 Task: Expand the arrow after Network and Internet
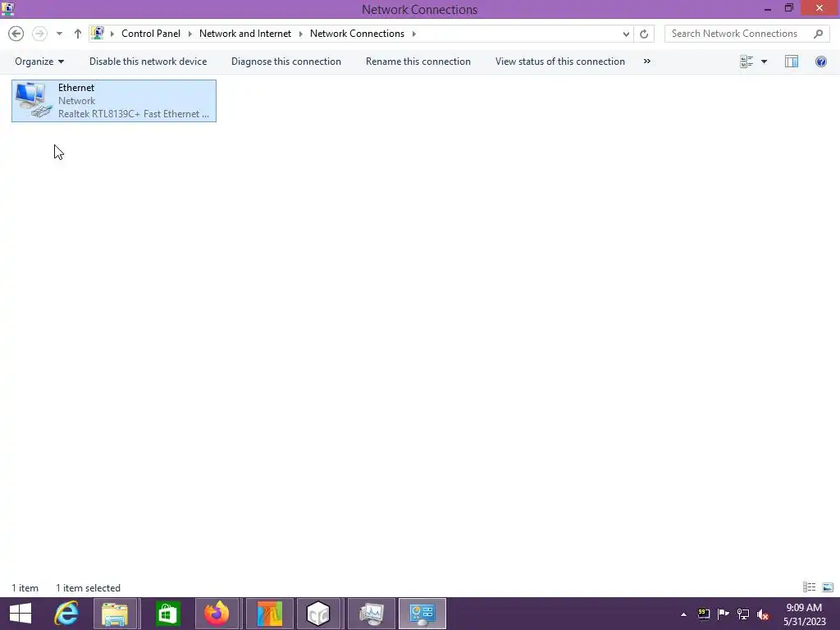coord(300,34)
